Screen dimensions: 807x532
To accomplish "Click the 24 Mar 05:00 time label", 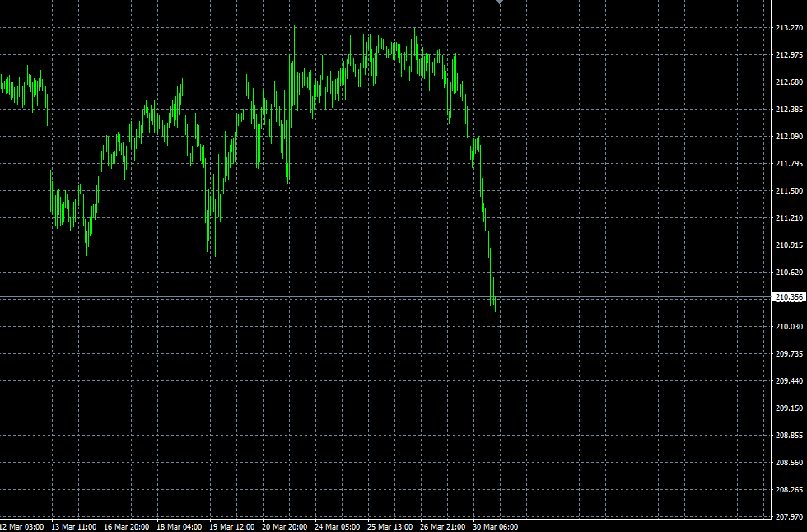I will pyautogui.click(x=337, y=527).
